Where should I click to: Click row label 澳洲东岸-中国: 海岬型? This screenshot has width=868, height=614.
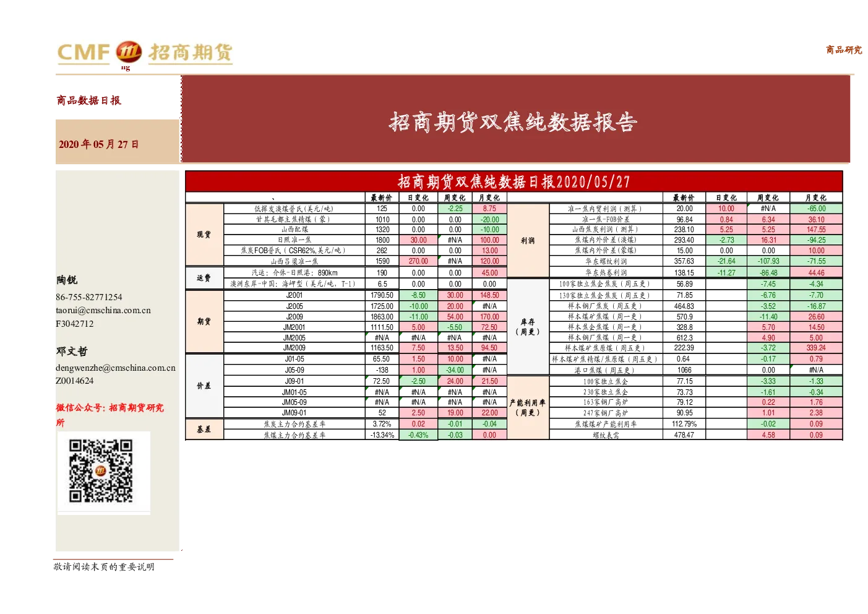click(x=294, y=283)
